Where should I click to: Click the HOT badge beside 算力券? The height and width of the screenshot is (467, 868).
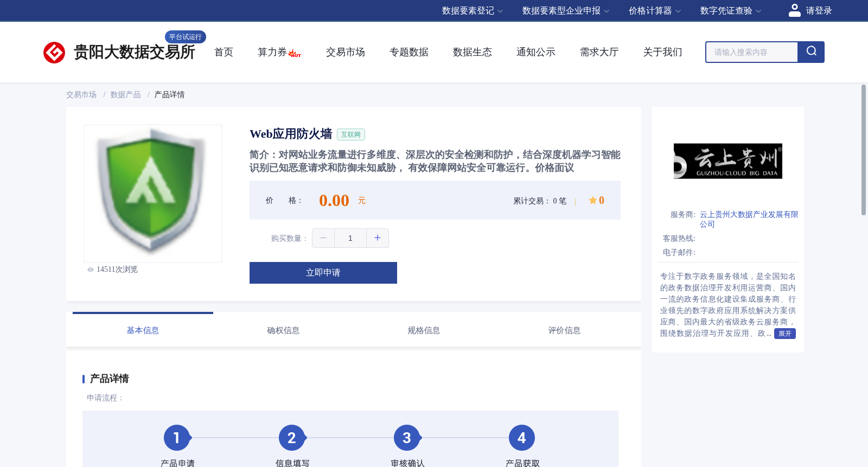tap(295, 54)
